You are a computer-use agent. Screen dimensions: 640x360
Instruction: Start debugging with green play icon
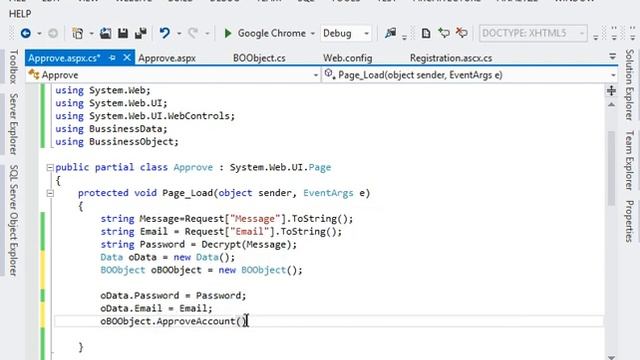tap(228, 33)
